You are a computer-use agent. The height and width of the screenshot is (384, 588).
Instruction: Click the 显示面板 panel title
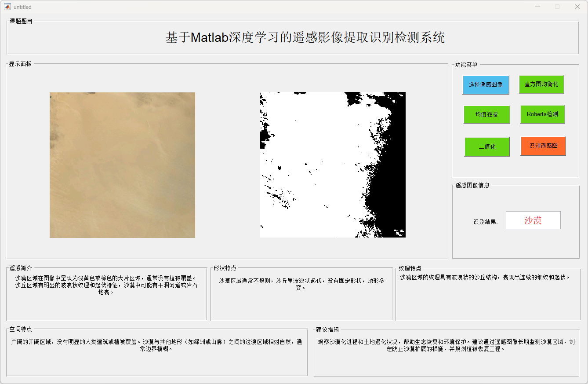[20, 64]
